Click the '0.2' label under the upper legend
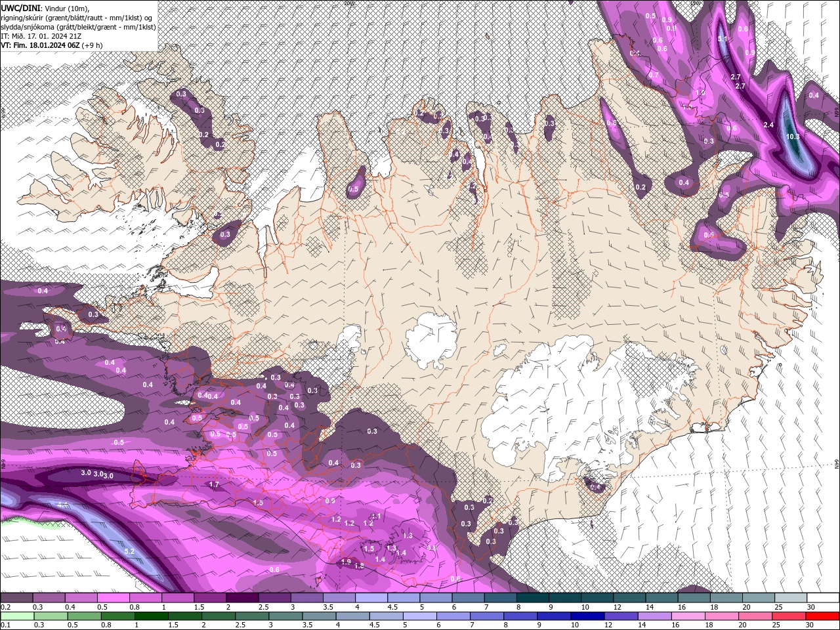Screen dimensions: 840x630 (5, 607)
